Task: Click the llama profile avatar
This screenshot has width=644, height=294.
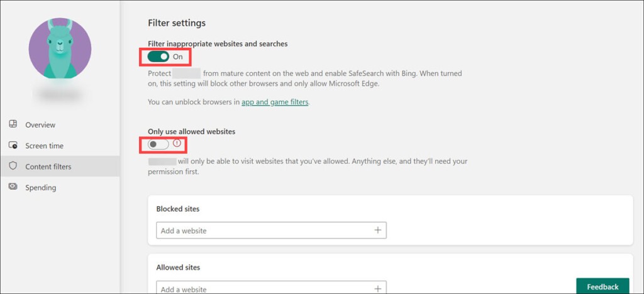Action: pos(60,48)
